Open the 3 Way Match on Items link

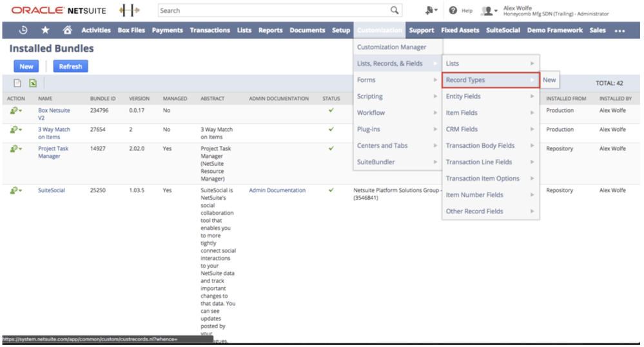[x=54, y=134]
